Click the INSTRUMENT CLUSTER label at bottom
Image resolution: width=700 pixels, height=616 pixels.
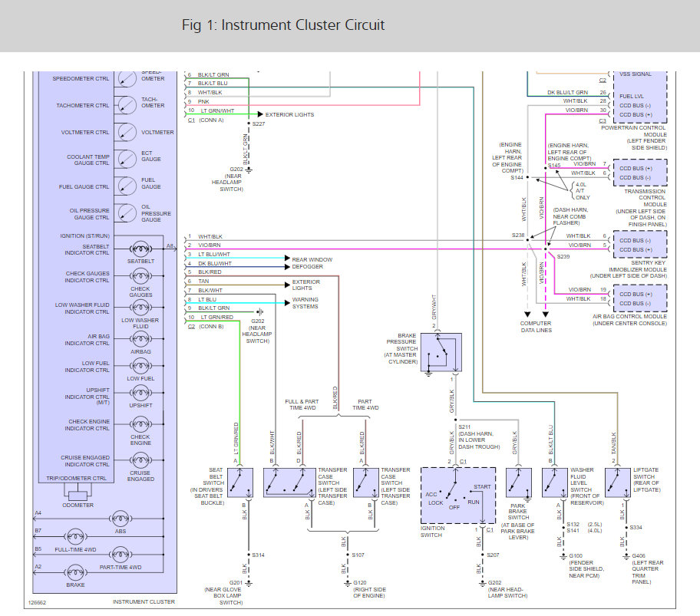pyautogui.click(x=144, y=601)
